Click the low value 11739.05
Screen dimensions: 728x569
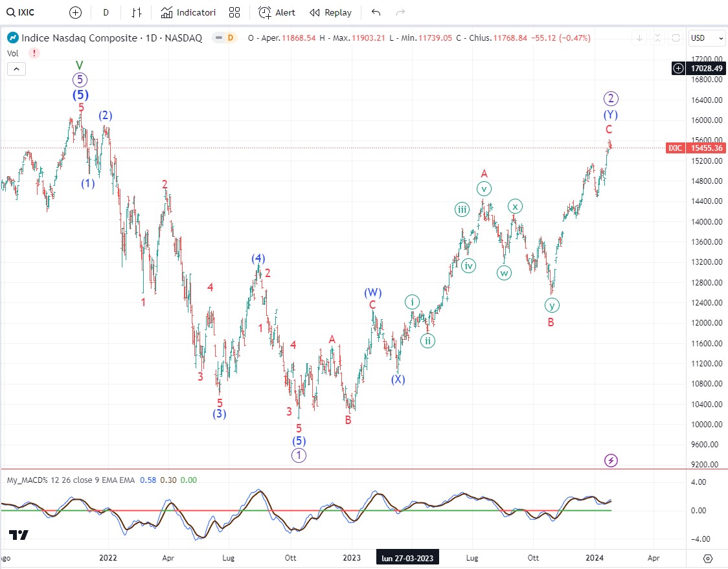[x=435, y=38]
